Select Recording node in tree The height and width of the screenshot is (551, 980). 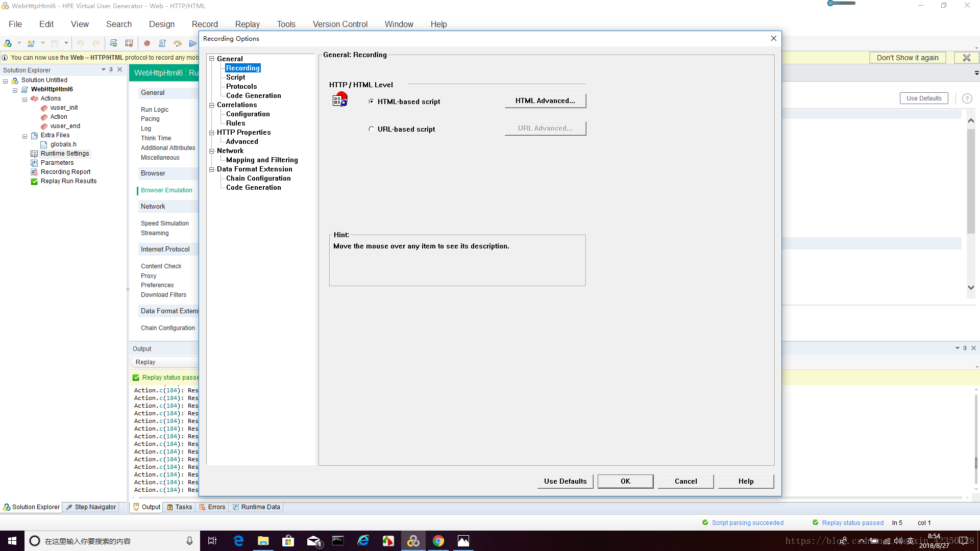[x=243, y=68]
